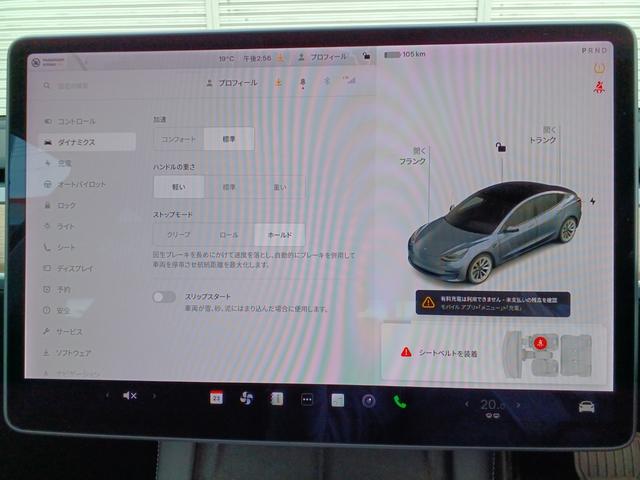Open the trunk with 開く トランク
The height and width of the screenshot is (480, 640).
543,135
